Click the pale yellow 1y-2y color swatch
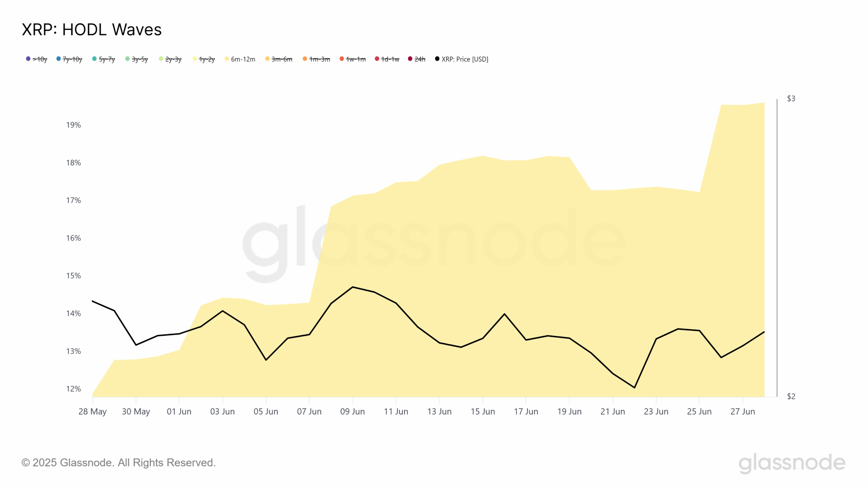 point(195,59)
